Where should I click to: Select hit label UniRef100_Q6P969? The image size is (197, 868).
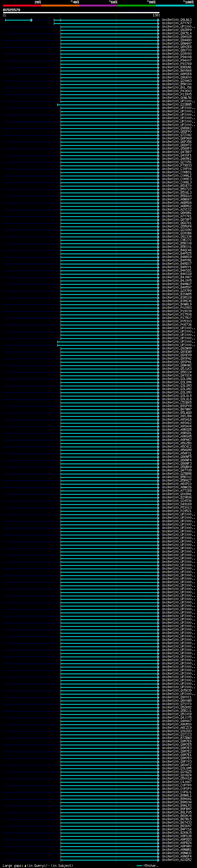(177, 138)
